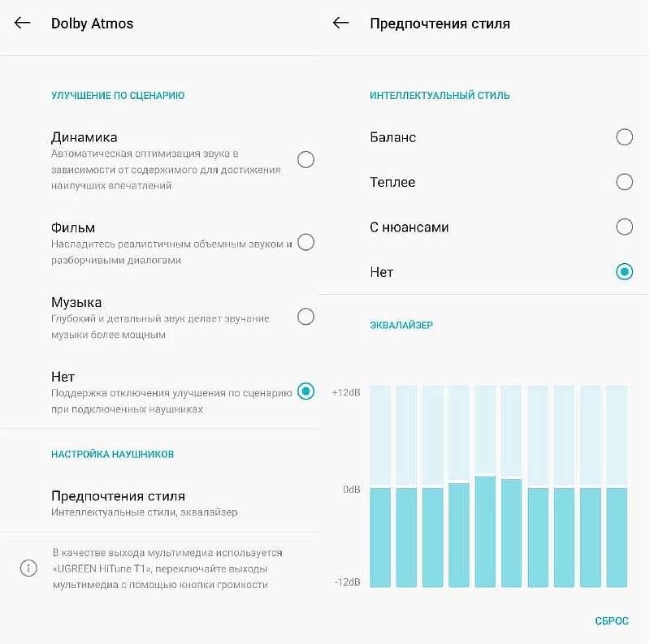The width and height of the screenshot is (650, 644).
Task: Open Предпочтения стиля settings item
Action: tap(118, 503)
